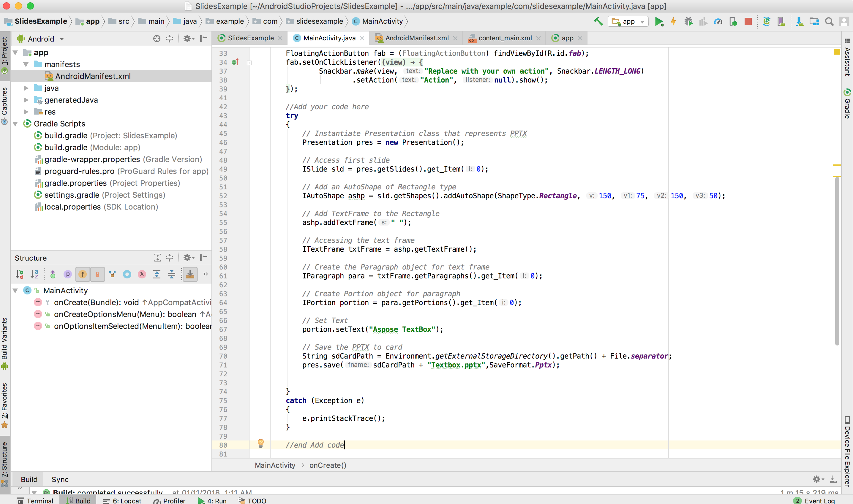853x504 pixels.
Task: Open Project Structure from toolbar
Action: click(x=814, y=21)
